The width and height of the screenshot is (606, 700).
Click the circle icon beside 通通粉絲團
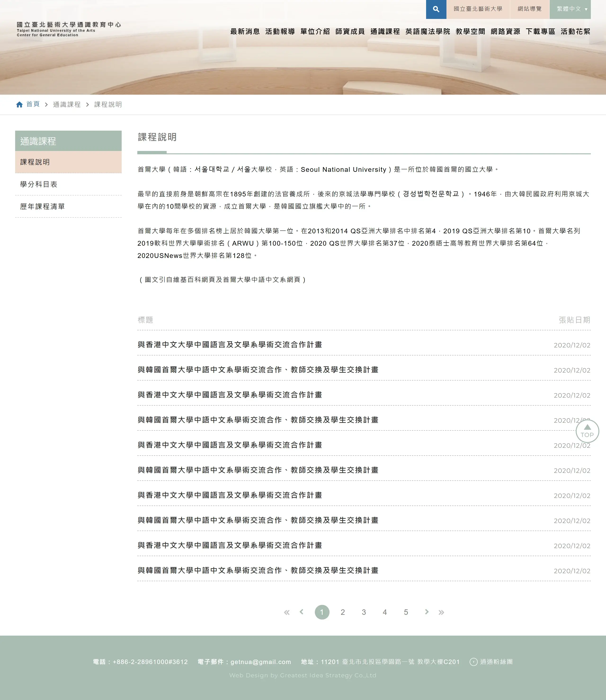[473, 662]
